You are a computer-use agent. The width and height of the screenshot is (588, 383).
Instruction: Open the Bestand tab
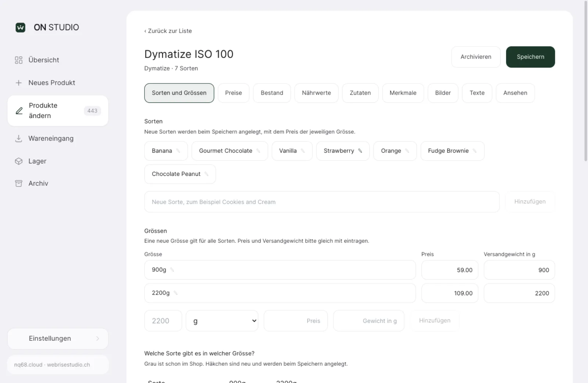272,93
